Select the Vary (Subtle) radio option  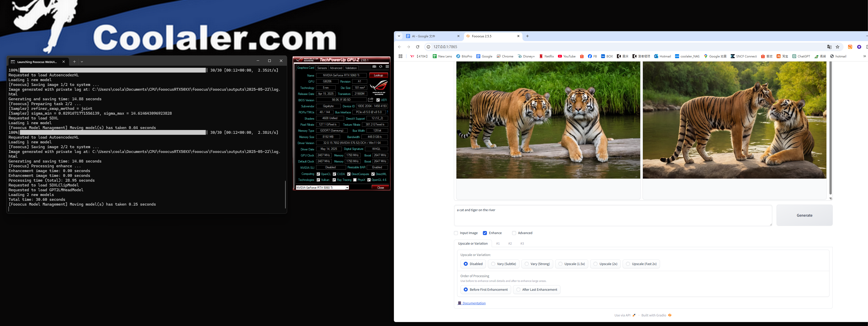pyautogui.click(x=504, y=264)
